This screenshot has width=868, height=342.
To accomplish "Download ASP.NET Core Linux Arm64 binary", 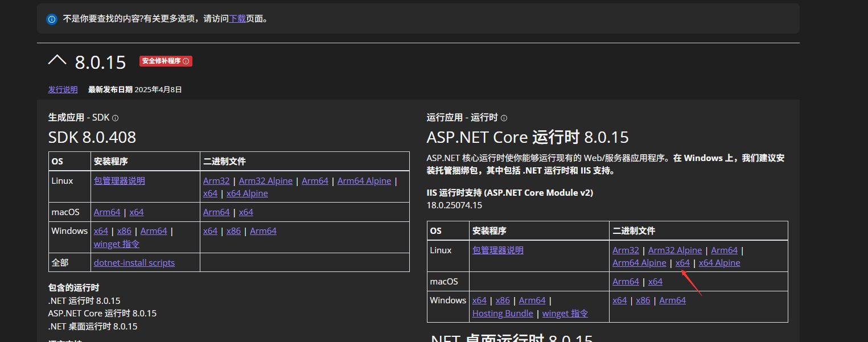I will [724, 250].
